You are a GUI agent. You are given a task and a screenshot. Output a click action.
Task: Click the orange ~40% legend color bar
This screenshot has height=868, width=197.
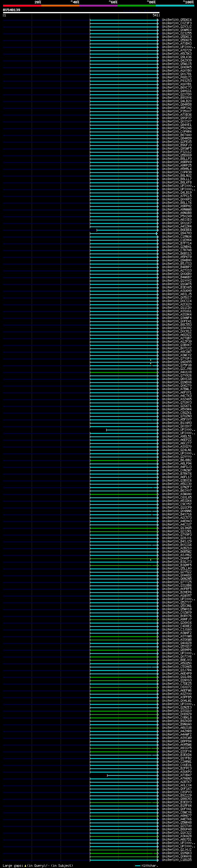pos(60,6)
